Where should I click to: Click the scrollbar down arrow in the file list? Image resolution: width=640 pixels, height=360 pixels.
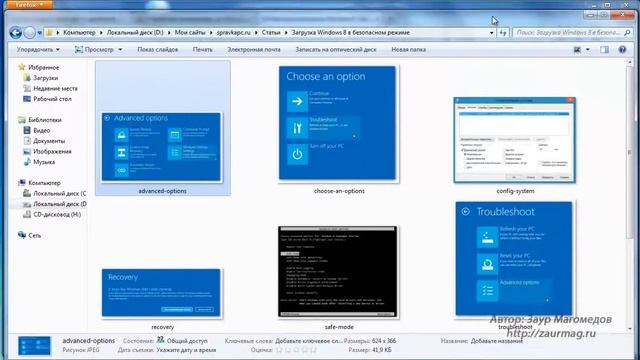(x=629, y=329)
